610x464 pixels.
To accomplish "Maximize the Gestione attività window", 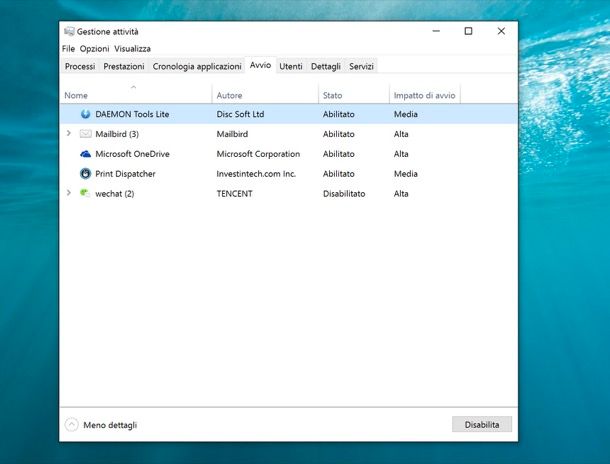I will (x=468, y=31).
